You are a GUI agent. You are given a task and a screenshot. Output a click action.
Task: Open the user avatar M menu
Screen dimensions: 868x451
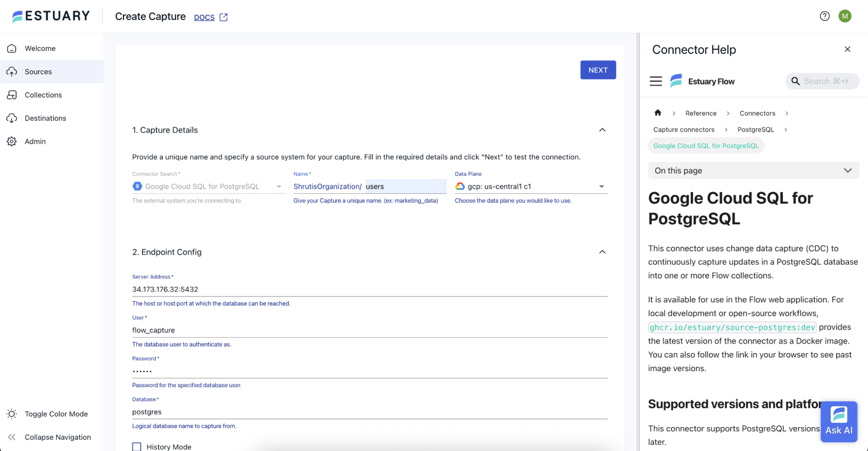click(x=845, y=16)
